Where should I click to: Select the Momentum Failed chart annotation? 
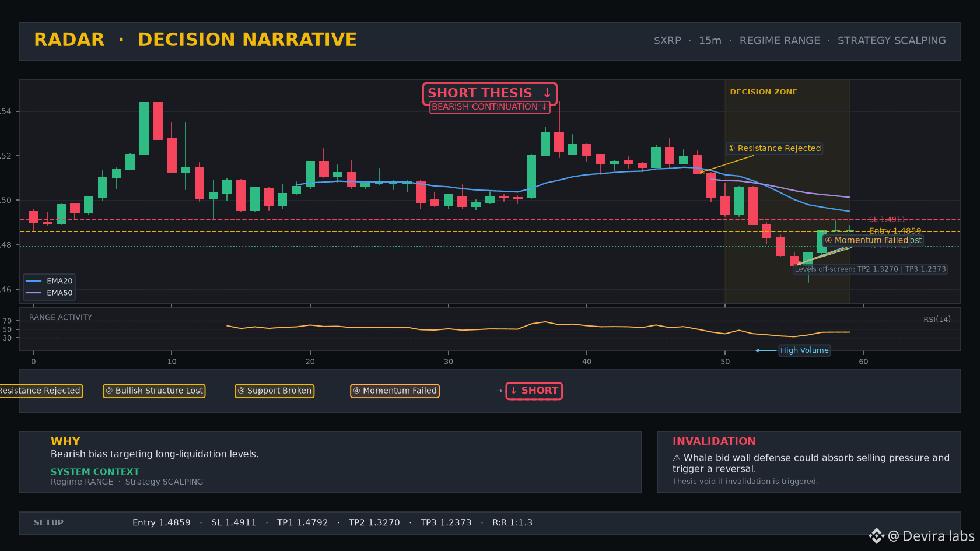pyautogui.click(x=867, y=240)
